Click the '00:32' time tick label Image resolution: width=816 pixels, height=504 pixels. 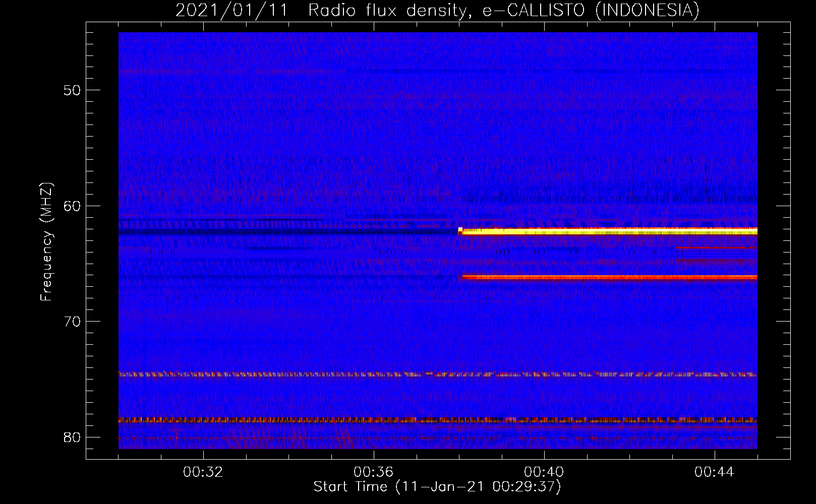tap(203, 472)
